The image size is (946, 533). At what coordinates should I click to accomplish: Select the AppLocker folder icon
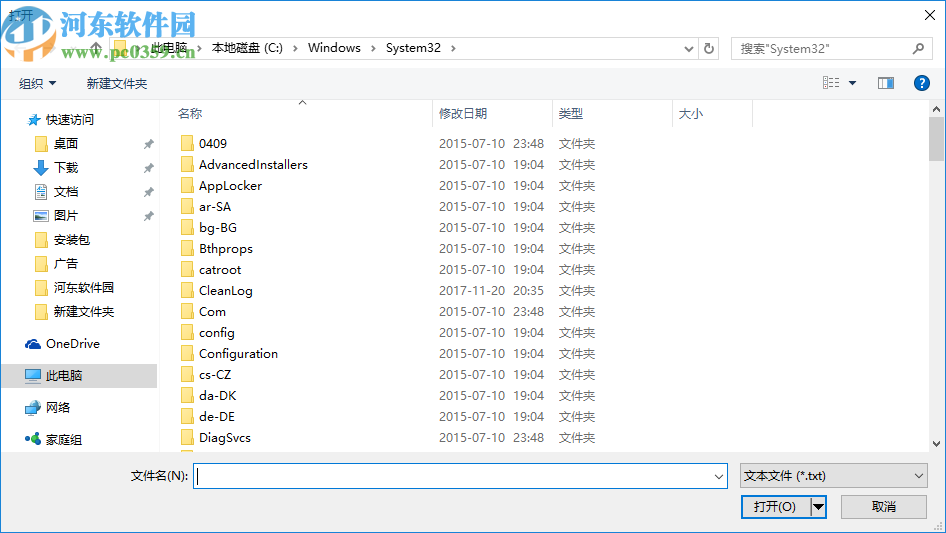pyautogui.click(x=188, y=185)
